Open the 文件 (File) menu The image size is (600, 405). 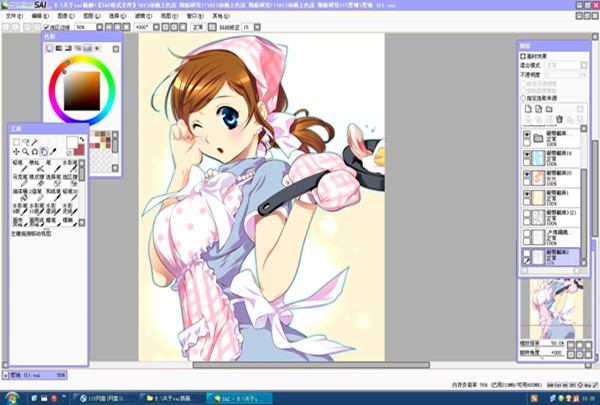[13, 17]
